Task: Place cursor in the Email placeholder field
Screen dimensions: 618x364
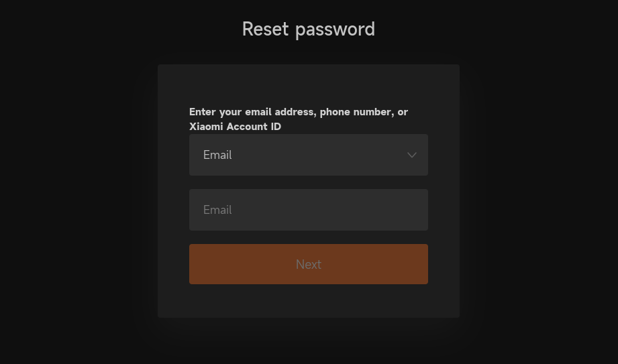Action: pyautogui.click(x=308, y=210)
